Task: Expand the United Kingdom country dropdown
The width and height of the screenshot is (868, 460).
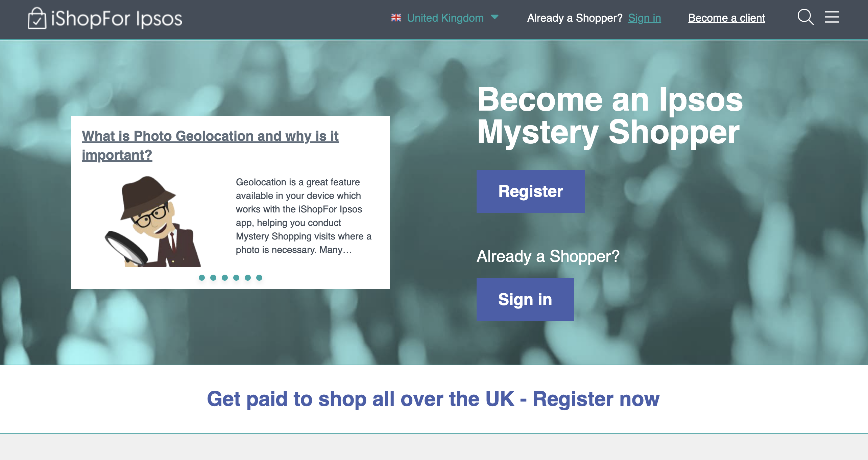Action: (495, 18)
